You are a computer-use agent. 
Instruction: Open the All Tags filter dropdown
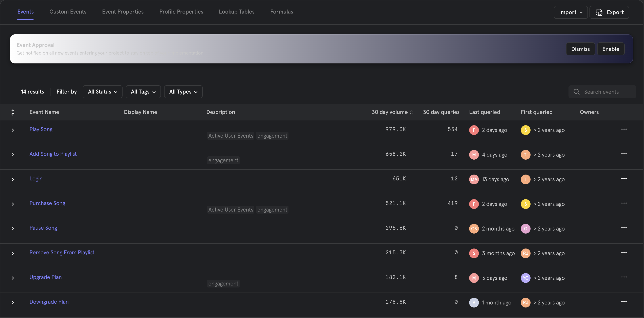[143, 92]
